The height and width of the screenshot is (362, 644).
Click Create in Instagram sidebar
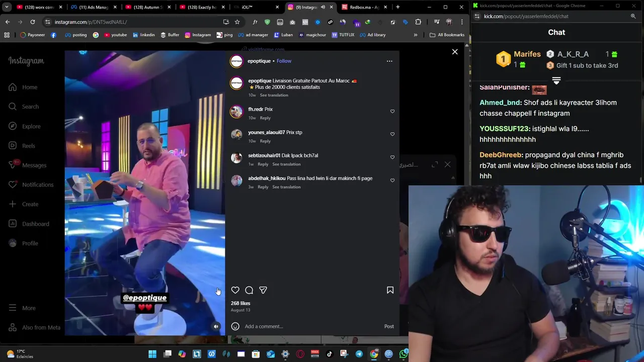coord(24,204)
